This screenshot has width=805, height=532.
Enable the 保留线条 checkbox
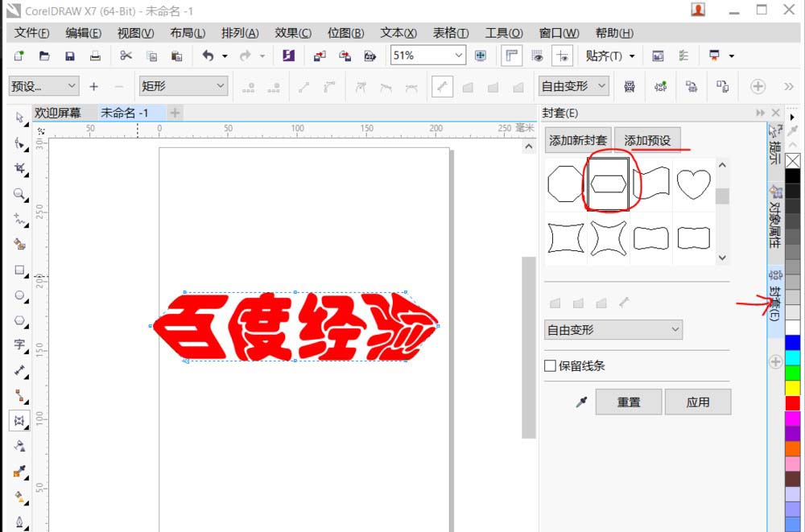(x=552, y=365)
